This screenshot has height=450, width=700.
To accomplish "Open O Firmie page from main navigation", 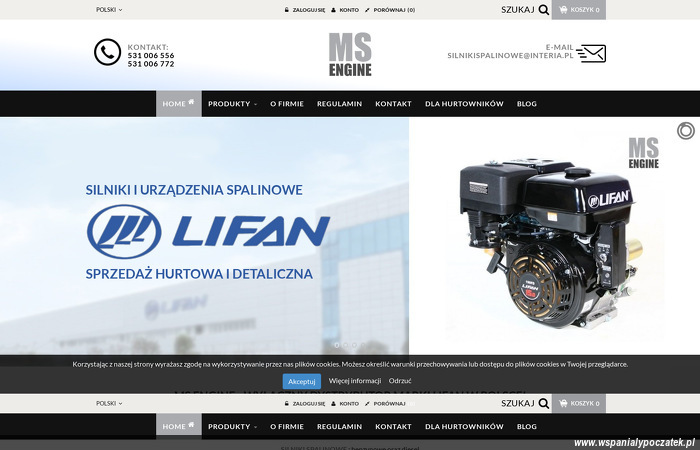I will point(287,104).
